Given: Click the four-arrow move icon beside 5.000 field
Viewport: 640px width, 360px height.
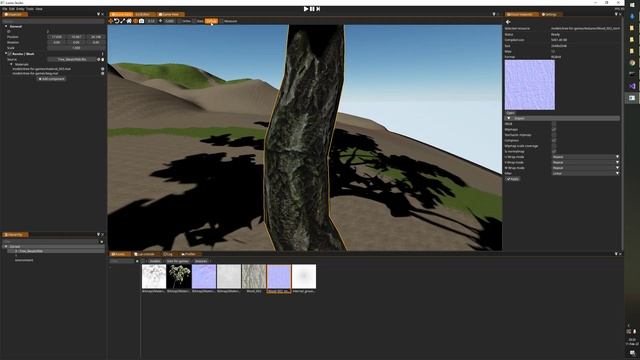Looking at the screenshot, I should (x=160, y=21).
